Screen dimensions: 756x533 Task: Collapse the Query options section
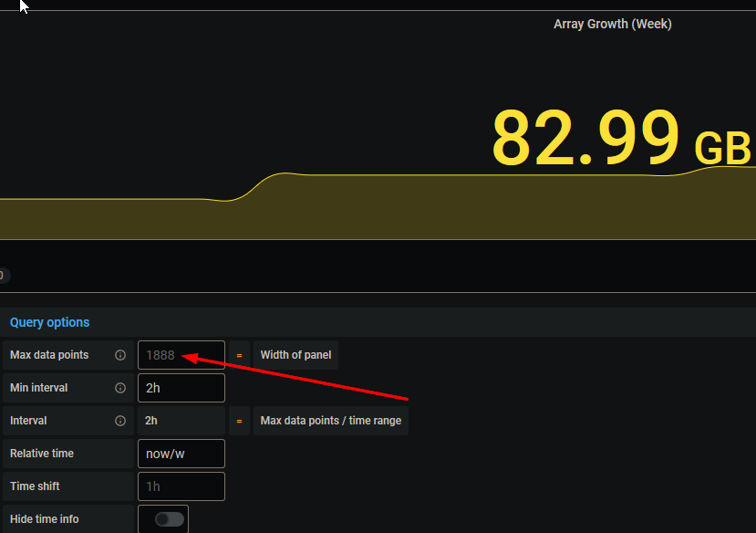point(49,322)
